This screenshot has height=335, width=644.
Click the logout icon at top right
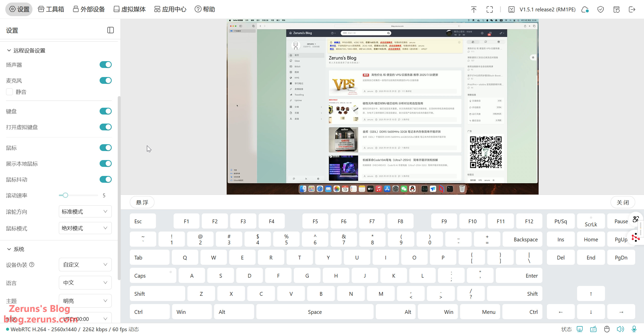point(632,10)
